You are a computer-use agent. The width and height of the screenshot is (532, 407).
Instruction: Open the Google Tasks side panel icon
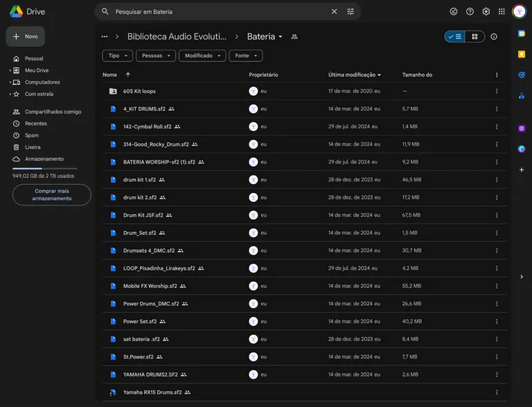click(x=521, y=75)
